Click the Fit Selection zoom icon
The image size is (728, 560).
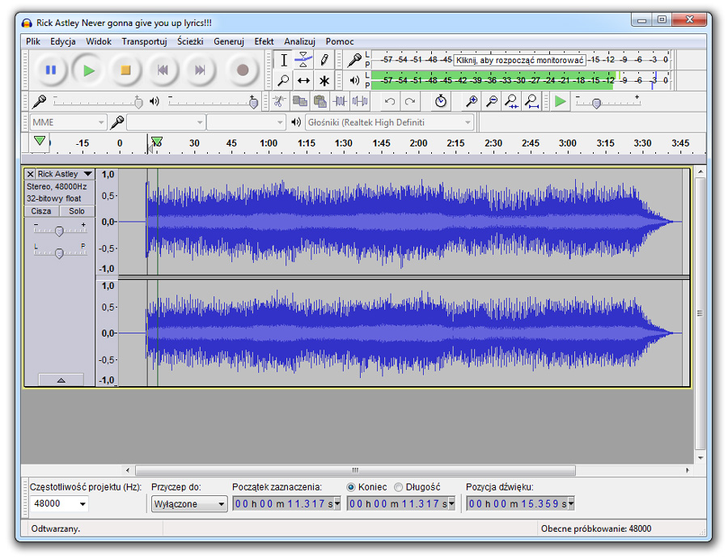tap(512, 101)
